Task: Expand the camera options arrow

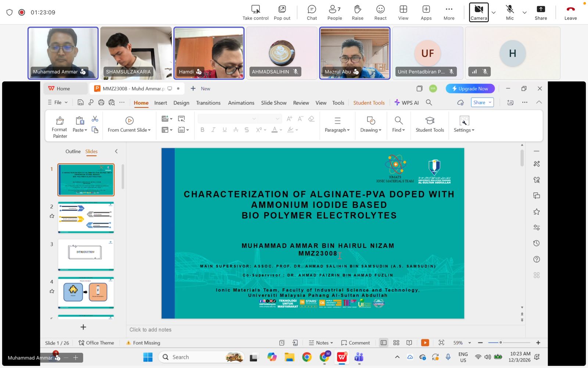Action: 494,13
